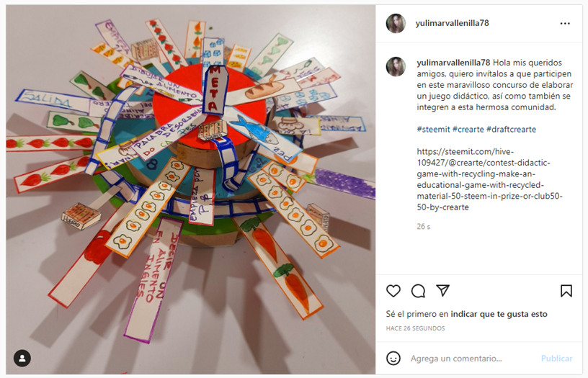Share post with paper plane icon
This screenshot has width=588, height=378.
point(443,291)
